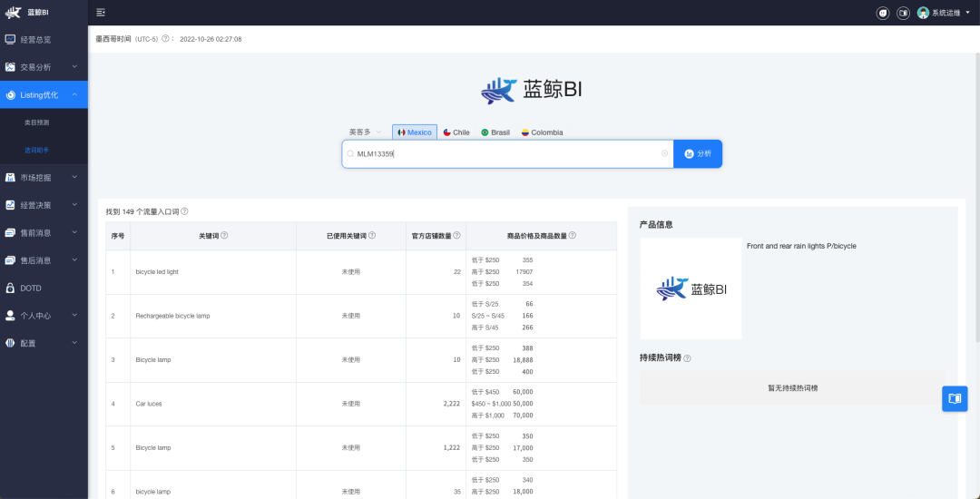Click the 个人中心 person icon

[10, 316]
